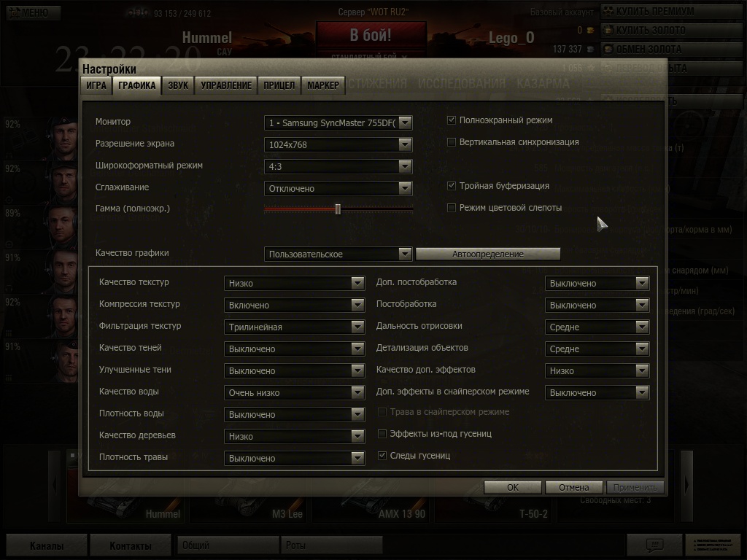Expand the Качество текстур dropdown
Image resolution: width=747 pixels, height=560 pixels.
pyautogui.click(x=357, y=284)
